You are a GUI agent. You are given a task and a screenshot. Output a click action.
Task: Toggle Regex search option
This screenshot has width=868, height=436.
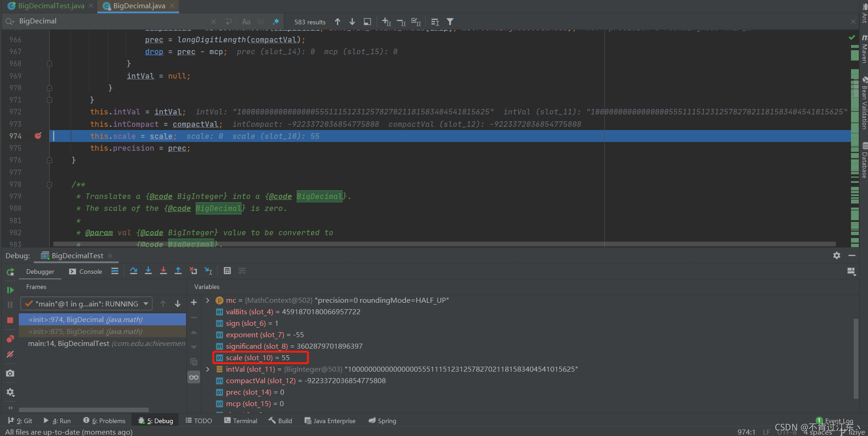[x=276, y=22]
